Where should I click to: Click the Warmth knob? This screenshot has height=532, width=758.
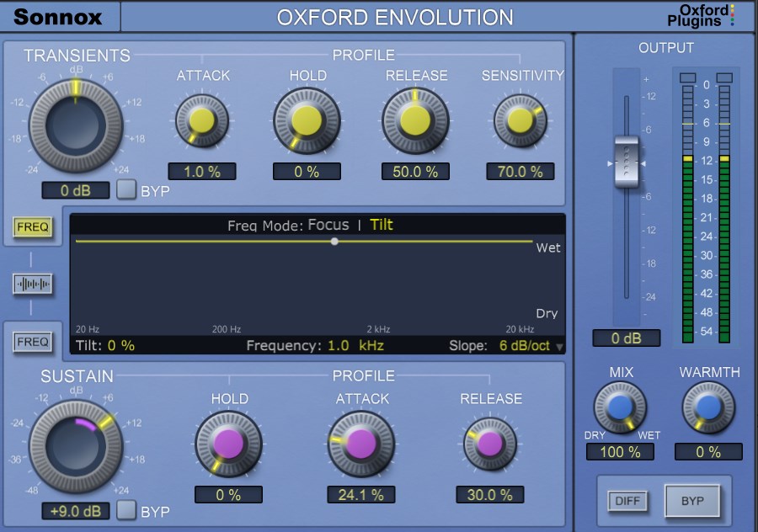coord(708,407)
